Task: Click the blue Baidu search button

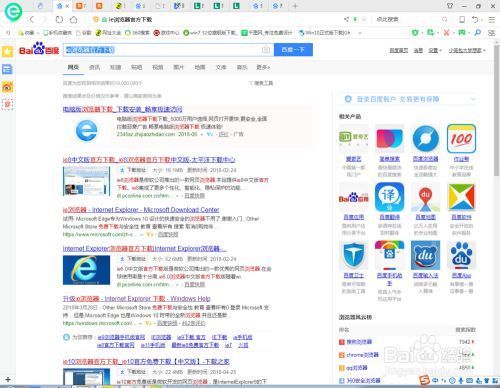Action: 293,50
